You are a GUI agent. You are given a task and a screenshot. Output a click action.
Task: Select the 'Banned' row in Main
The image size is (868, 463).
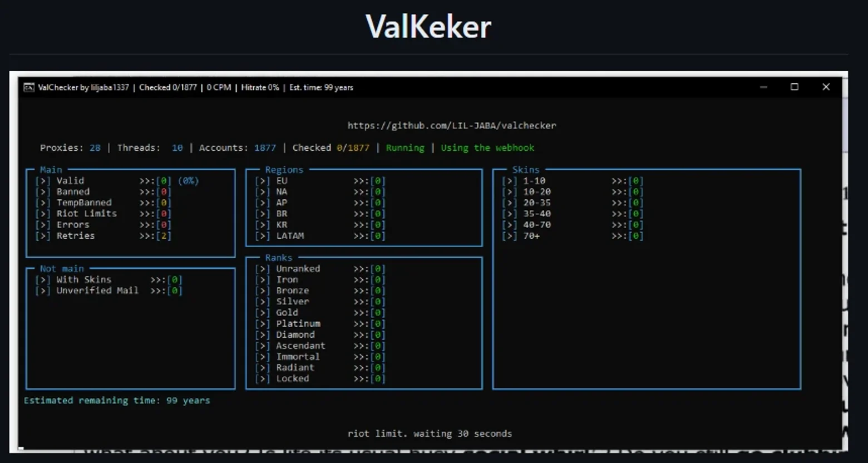[x=103, y=191]
